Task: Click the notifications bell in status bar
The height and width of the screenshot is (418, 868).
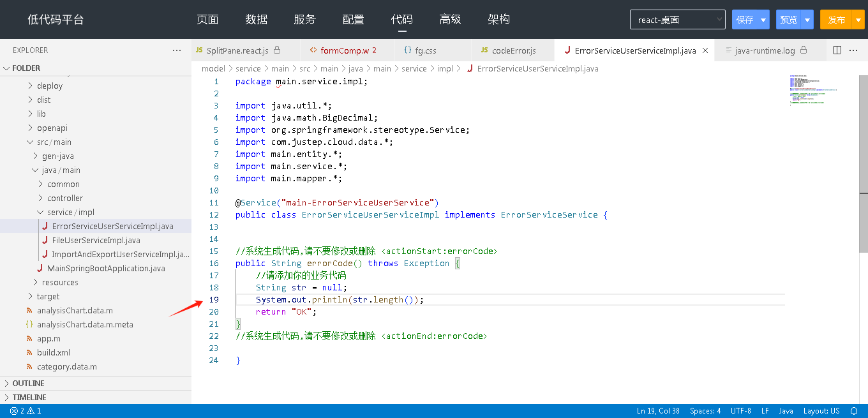Action: click(854, 411)
